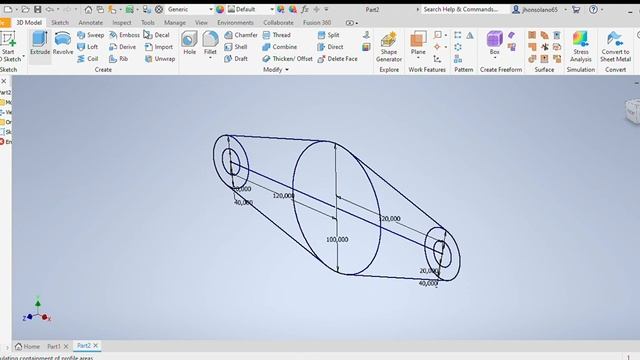Expand the Plane dropdown arrow

pos(418,58)
